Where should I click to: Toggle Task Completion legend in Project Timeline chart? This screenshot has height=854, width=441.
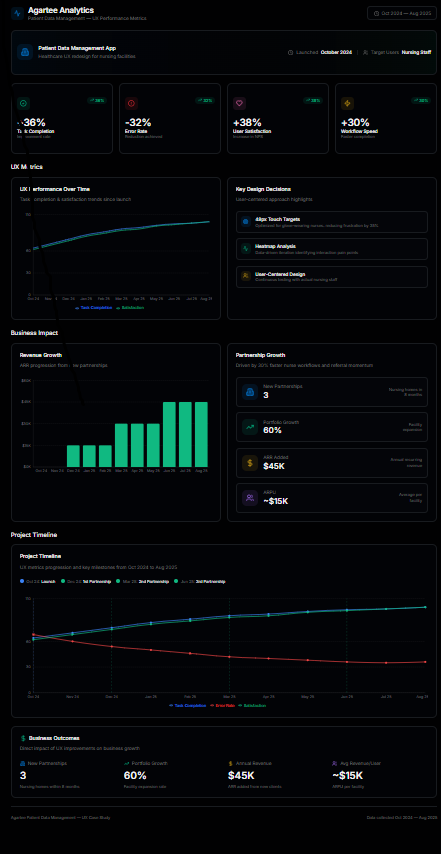click(187, 705)
